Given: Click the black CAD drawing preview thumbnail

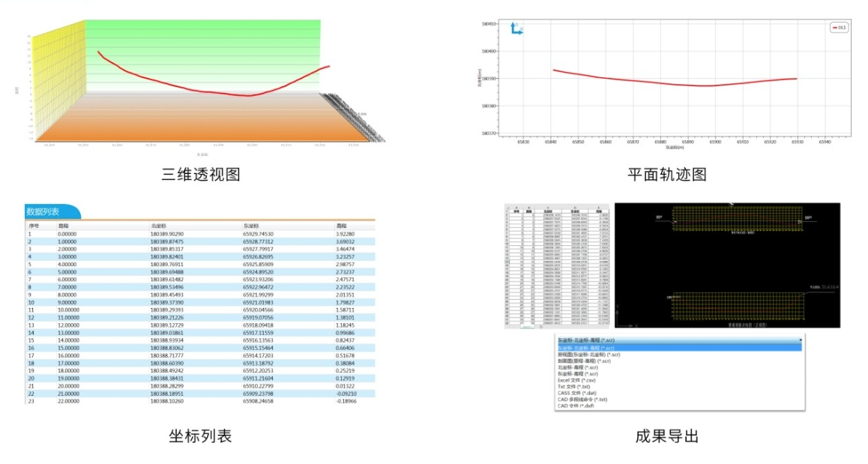Looking at the screenshot, I should 727,265.
